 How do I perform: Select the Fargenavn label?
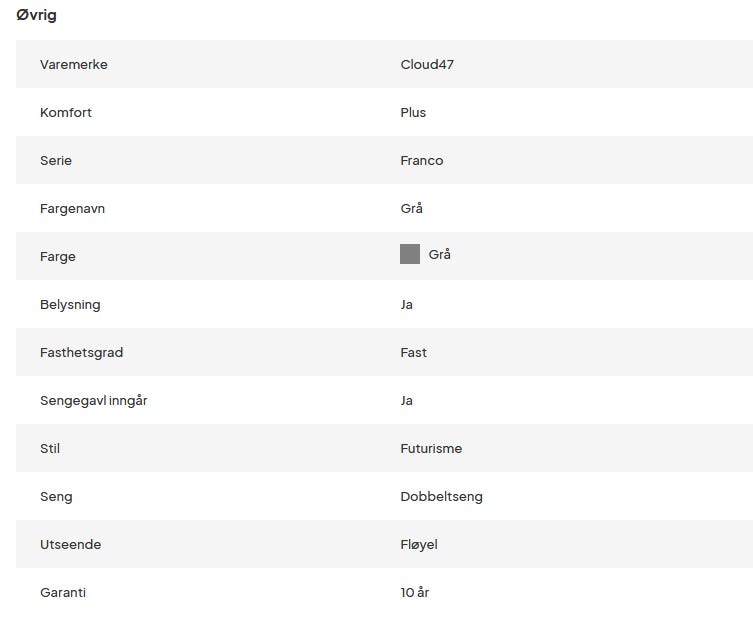point(72,208)
